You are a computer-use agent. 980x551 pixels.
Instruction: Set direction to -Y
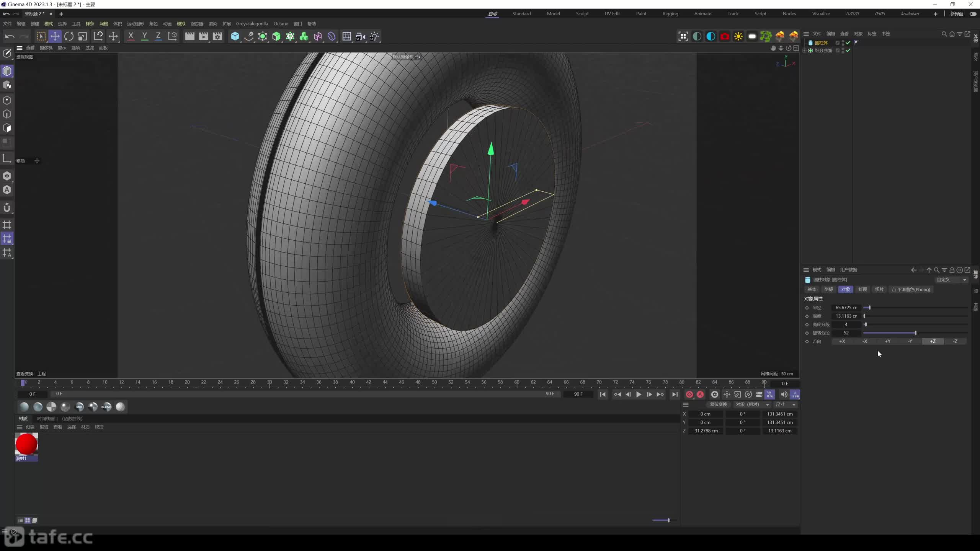point(910,341)
